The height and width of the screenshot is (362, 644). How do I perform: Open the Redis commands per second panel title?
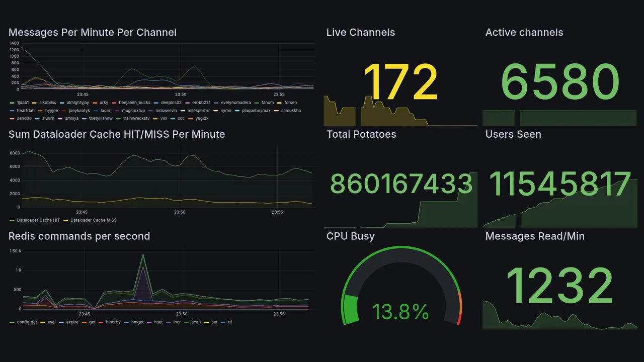click(x=79, y=236)
